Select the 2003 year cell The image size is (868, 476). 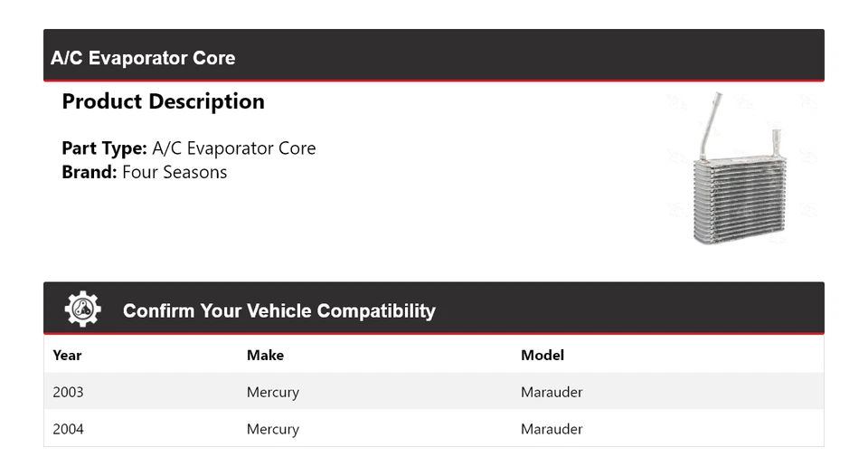(68, 392)
